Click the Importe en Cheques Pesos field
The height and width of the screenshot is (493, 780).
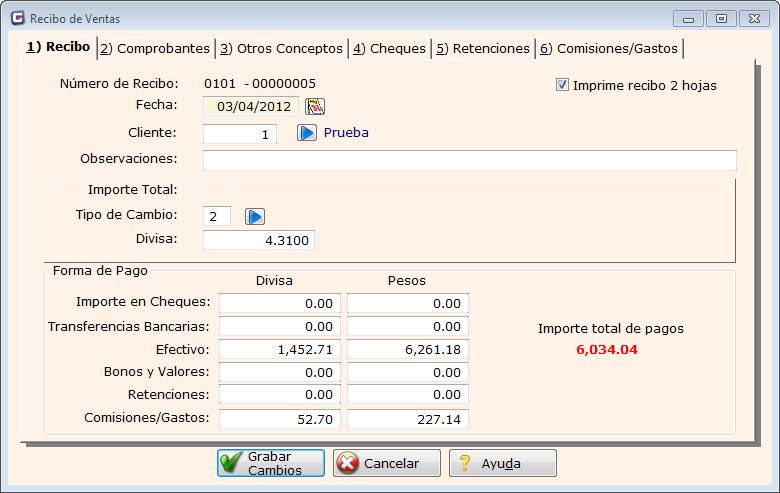pyautogui.click(x=407, y=303)
